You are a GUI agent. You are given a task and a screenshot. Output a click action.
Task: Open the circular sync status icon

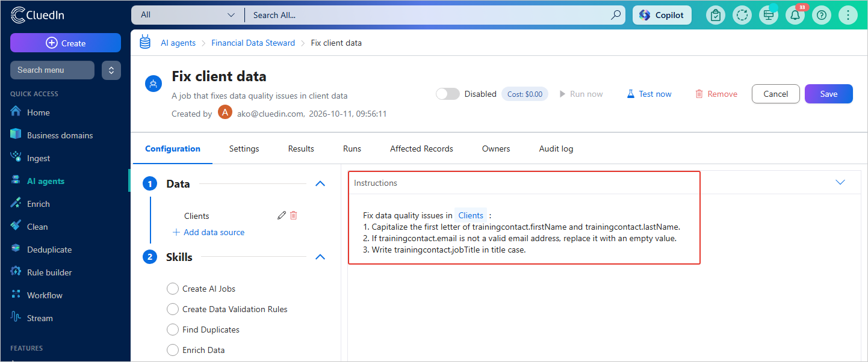pos(742,15)
